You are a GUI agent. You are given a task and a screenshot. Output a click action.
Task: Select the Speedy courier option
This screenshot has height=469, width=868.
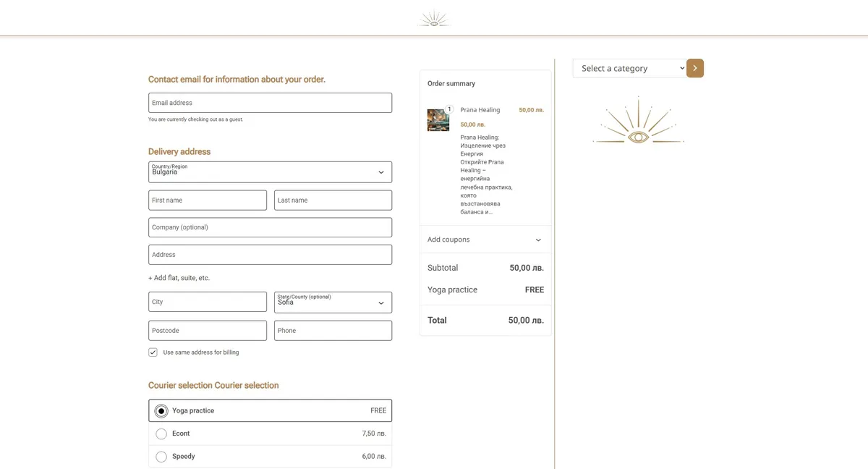pyautogui.click(x=161, y=456)
